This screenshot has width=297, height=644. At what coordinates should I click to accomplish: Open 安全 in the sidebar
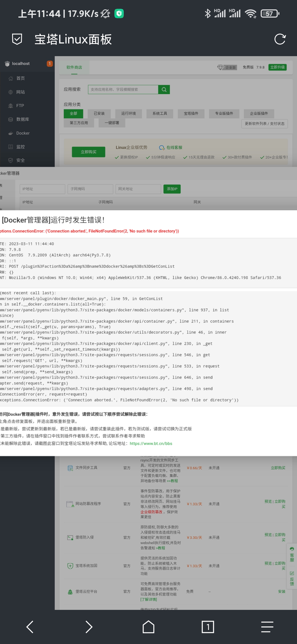pos(21,160)
